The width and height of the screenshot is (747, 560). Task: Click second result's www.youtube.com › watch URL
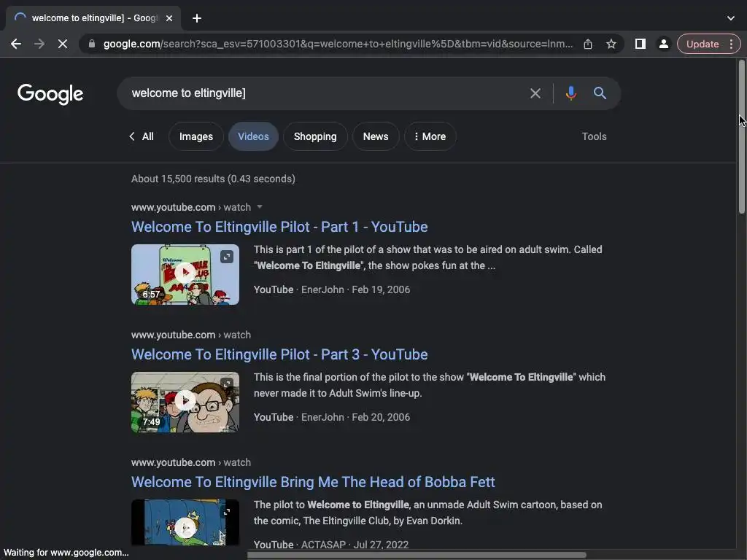tap(190, 335)
